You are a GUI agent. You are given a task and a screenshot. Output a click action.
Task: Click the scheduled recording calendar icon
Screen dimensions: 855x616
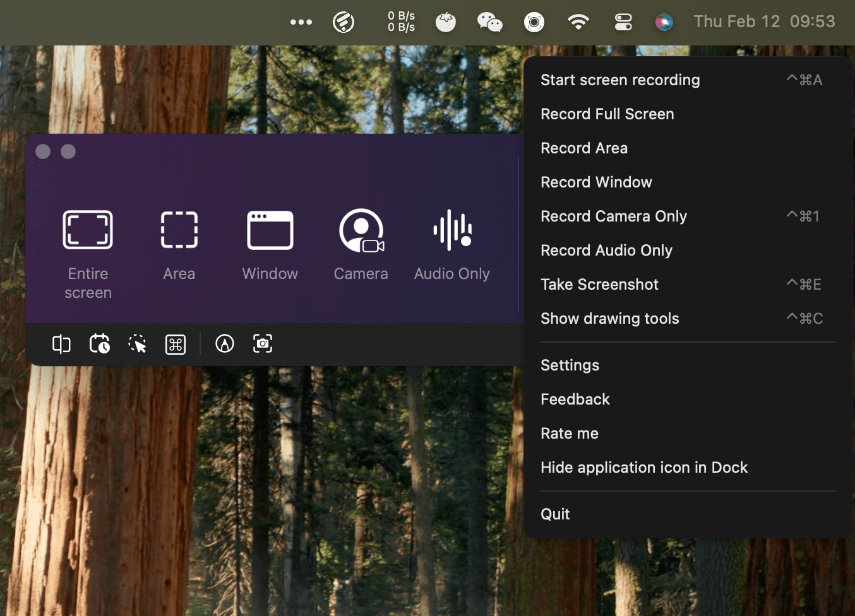pos(99,344)
